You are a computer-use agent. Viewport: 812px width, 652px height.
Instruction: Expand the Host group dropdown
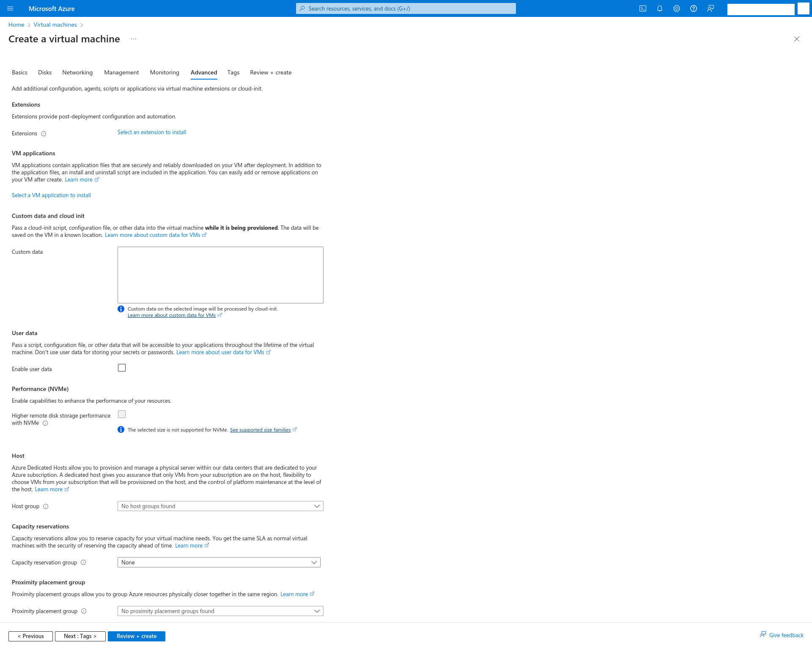(x=220, y=506)
